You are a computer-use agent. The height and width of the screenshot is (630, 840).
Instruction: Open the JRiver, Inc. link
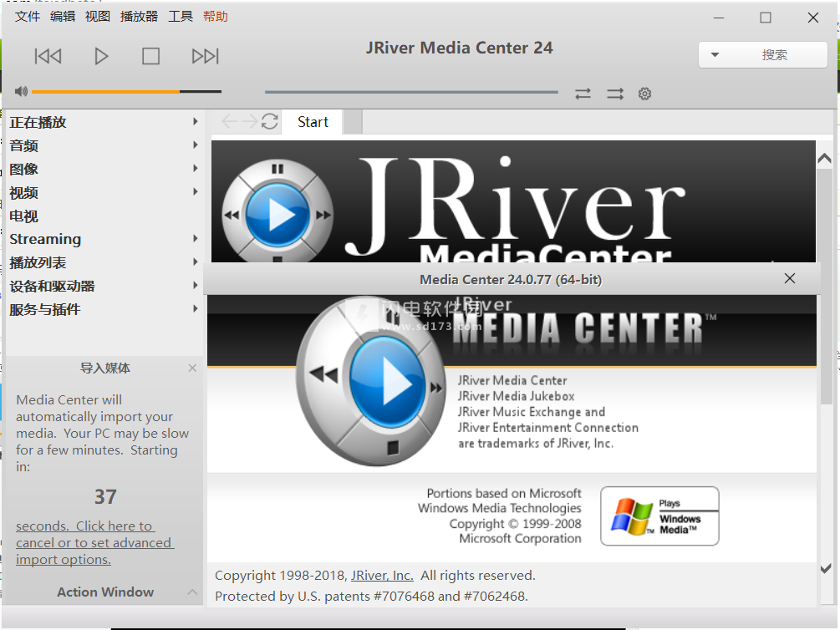382,576
